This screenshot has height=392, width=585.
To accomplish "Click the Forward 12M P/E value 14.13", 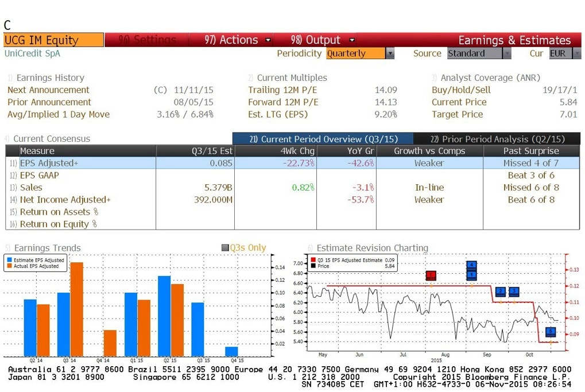I will (x=386, y=102).
